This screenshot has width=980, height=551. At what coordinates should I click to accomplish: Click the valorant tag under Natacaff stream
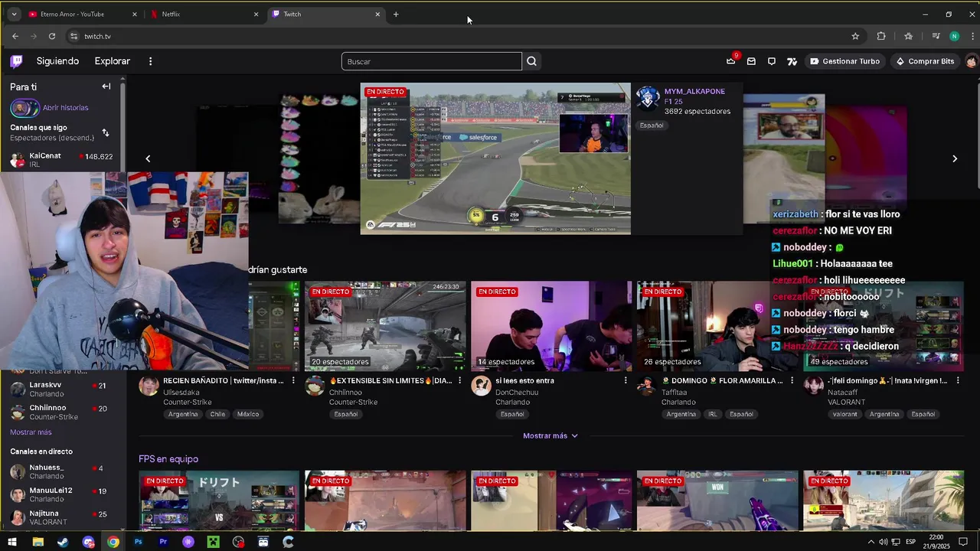(x=846, y=414)
